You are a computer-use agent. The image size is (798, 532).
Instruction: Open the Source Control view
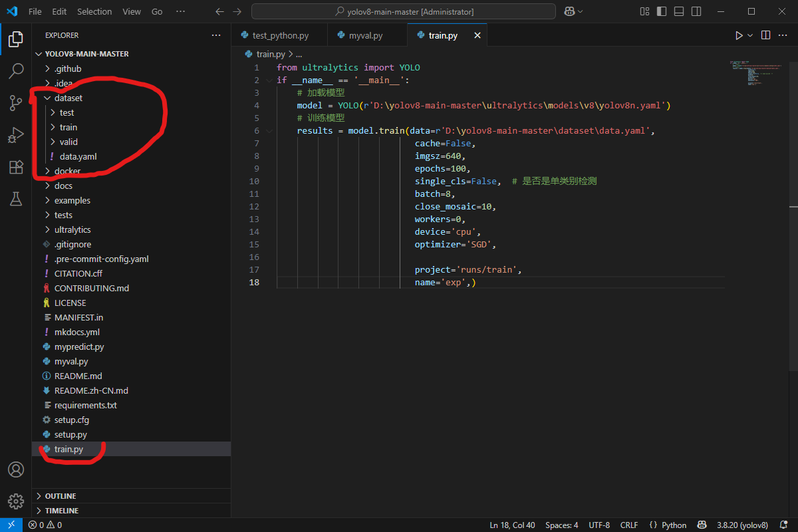[16, 102]
